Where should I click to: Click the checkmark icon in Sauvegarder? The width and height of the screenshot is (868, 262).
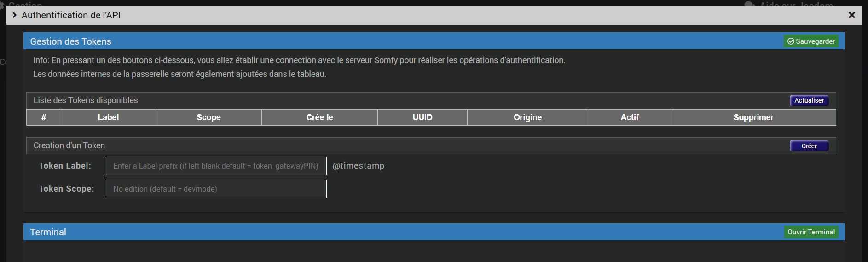pyautogui.click(x=791, y=41)
